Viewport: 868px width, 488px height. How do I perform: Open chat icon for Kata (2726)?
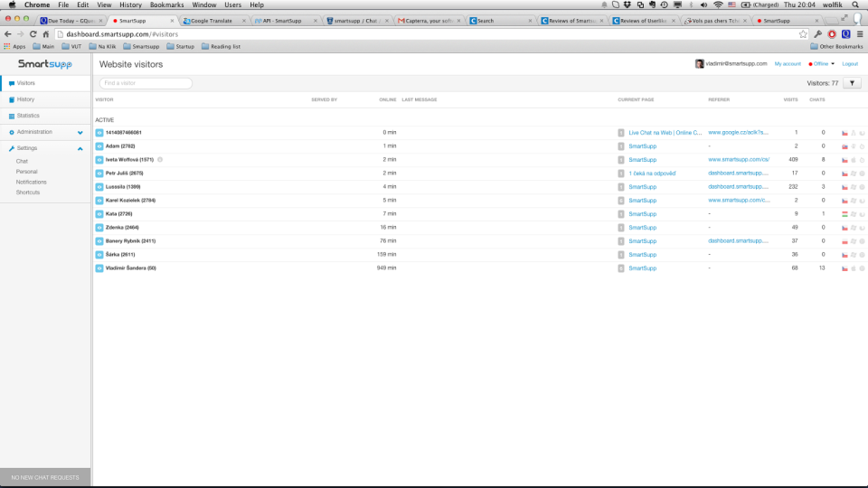[x=99, y=214]
